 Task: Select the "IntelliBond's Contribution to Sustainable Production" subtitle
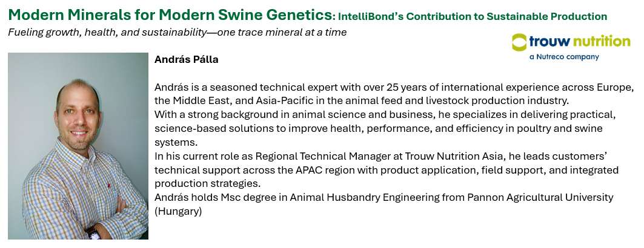[x=473, y=16]
